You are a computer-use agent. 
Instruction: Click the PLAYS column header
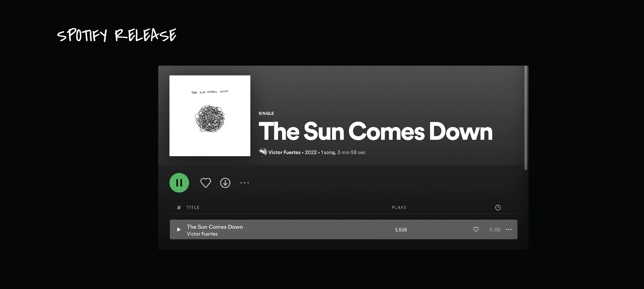coord(399,208)
